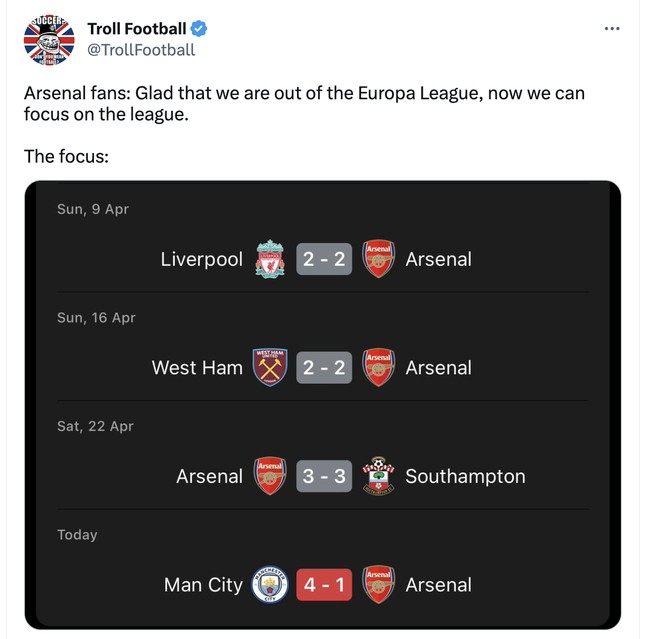
Task: Click the Southampton team name
Action: point(465,476)
